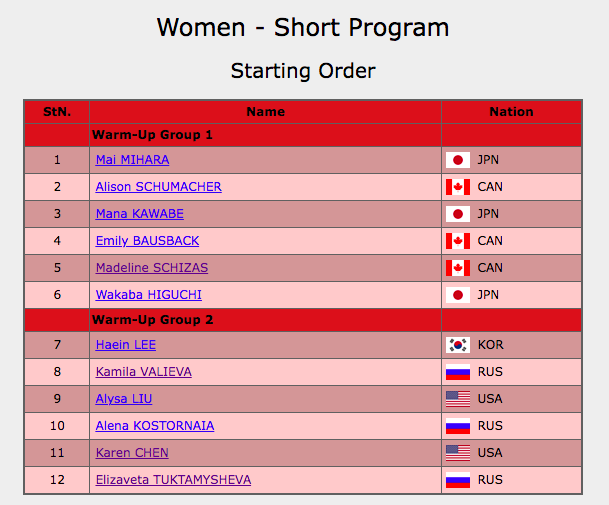Click Korea flag beside Haein Lee
The height and width of the screenshot is (505, 609).
pos(457,345)
